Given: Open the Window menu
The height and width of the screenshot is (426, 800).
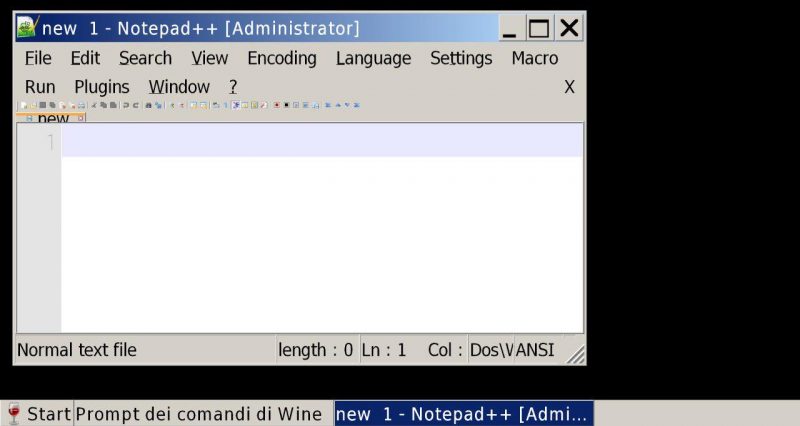Looking at the screenshot, I should coord(179,87).
